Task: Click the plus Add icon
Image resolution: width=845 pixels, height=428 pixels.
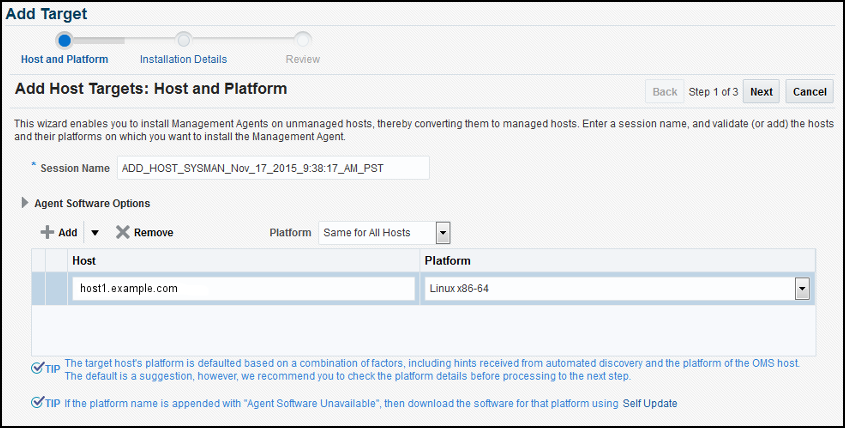Action: tap(47, 232)
